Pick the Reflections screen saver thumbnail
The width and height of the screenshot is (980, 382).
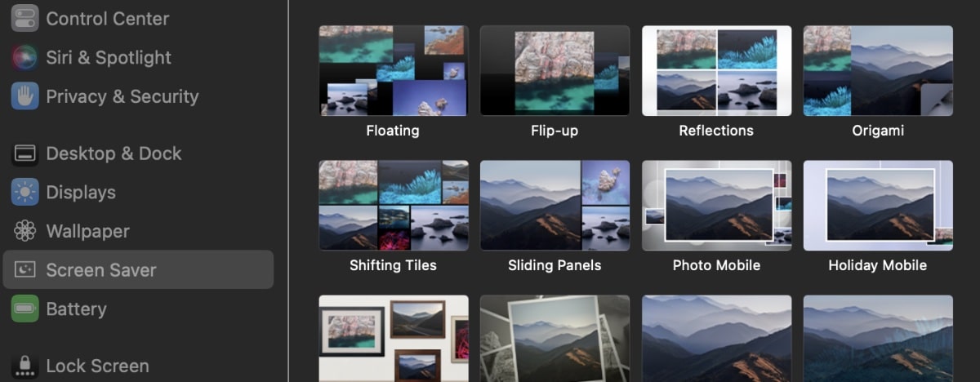pyautogui.click(x=716, y=71)
